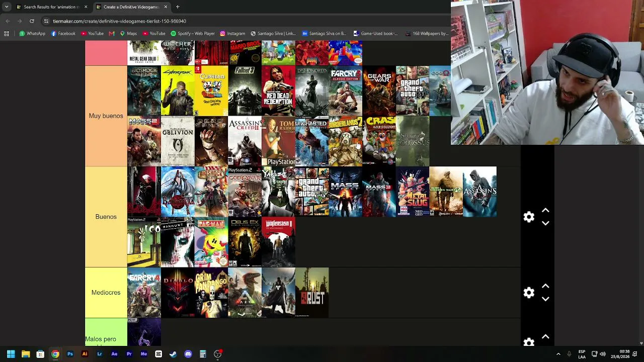Viewport: 644px width, 362px height.
Task: Click the Buenos tier label
Action: [x=106, y=217]
